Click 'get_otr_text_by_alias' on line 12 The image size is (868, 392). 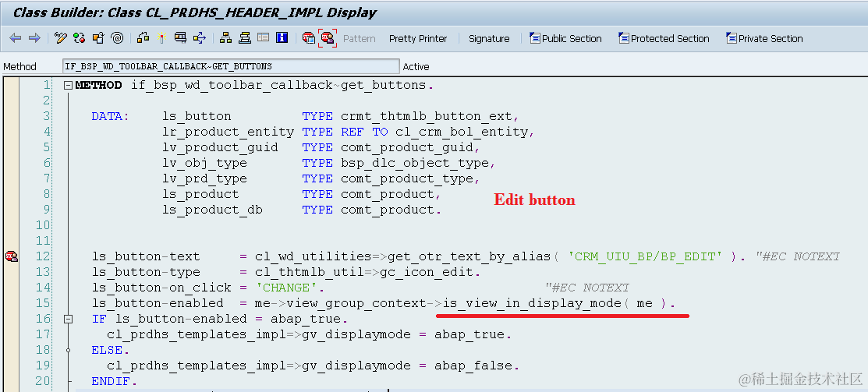pos(469,256)
